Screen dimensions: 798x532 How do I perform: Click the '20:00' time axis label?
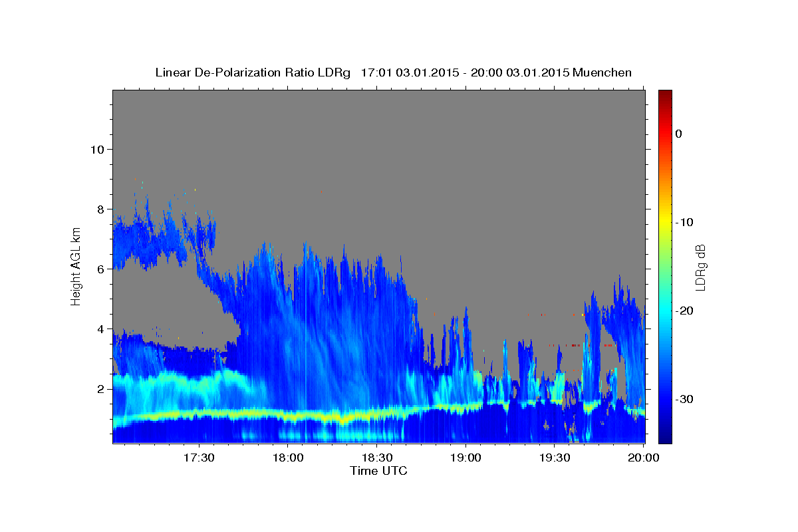(x=643, y=458)
